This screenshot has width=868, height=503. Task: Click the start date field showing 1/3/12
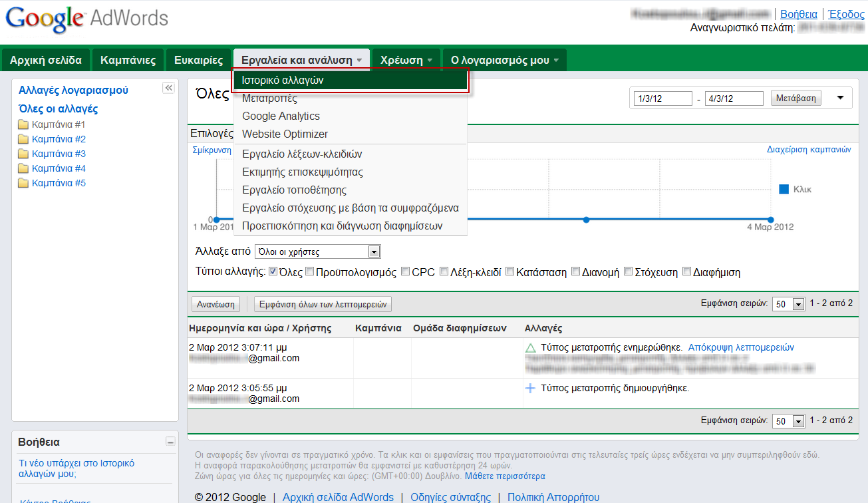click(663, 98)
